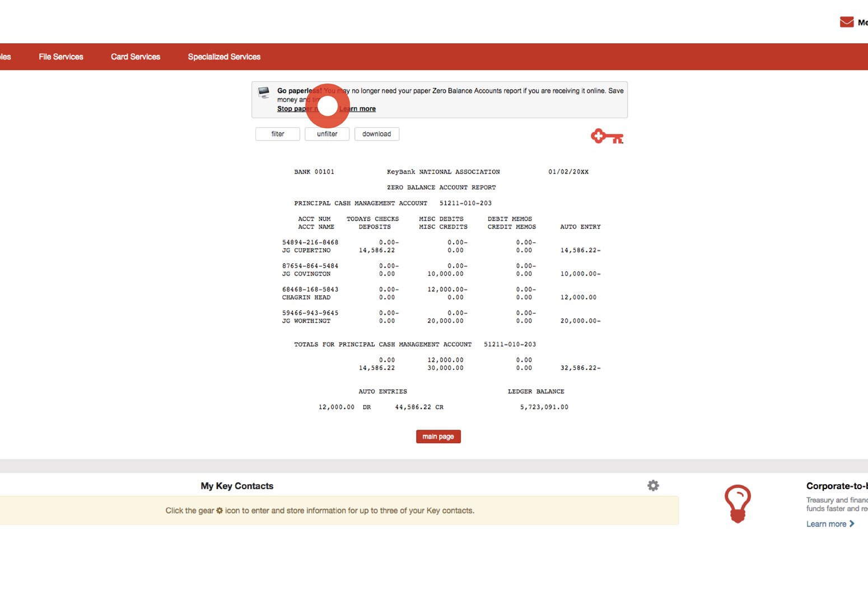
Task: Open the Card Services menu
Action: tap(135, 56)
